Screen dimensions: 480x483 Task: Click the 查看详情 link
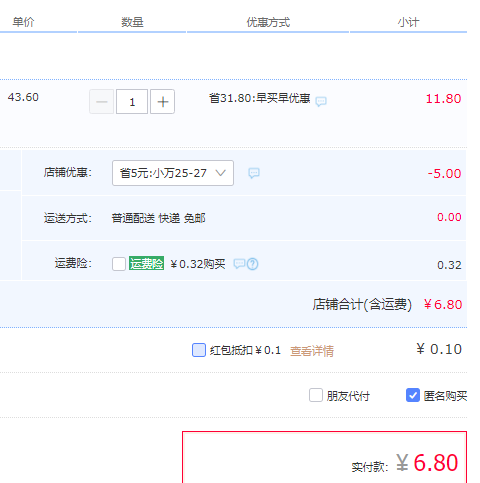click(312, 351)
